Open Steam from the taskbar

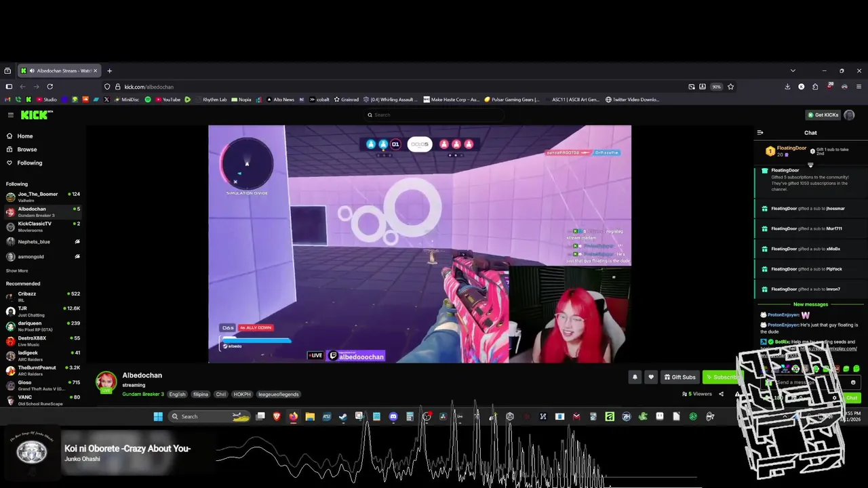(x=343, y=417)
